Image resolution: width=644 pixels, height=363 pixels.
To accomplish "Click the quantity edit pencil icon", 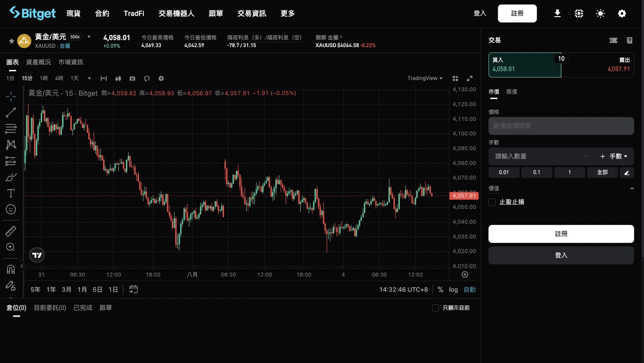I will pos(627,172).
